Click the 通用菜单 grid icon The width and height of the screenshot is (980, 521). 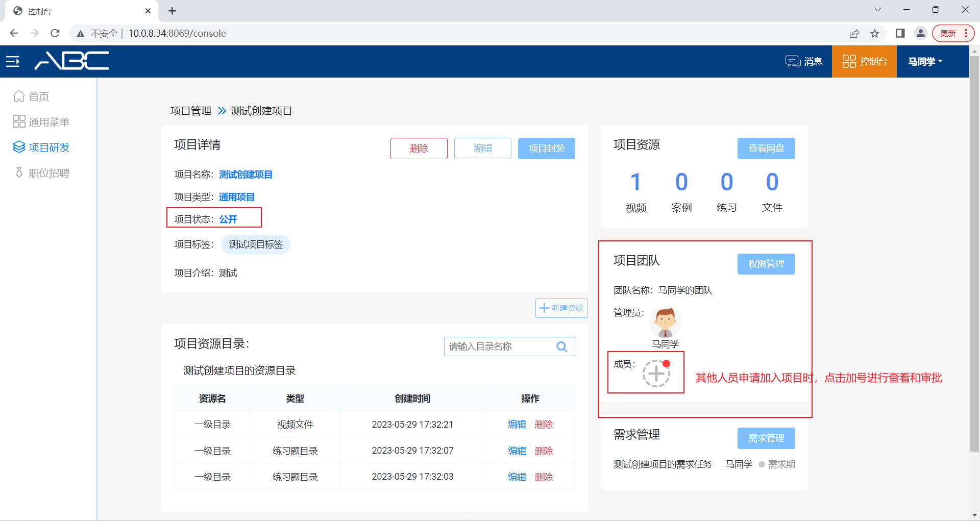(19, 121)
